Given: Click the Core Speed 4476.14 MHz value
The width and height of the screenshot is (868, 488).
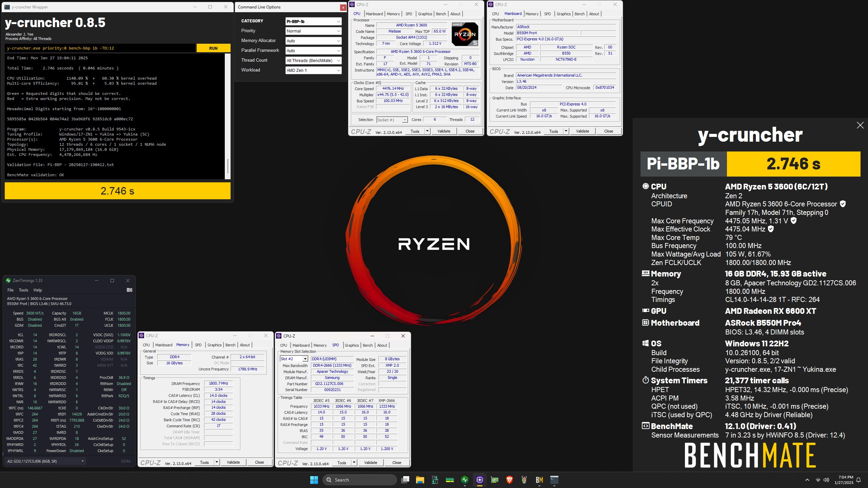Looking at the screenshot, I should tap(393, 88).
